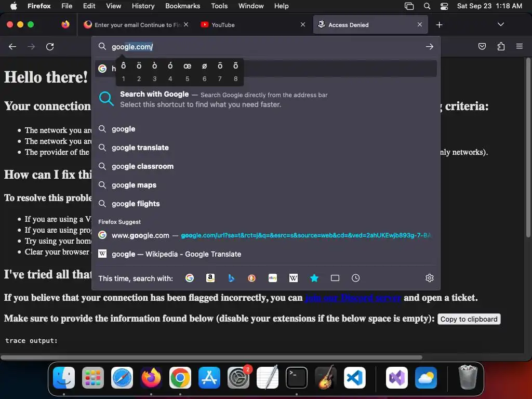The width and height of the screenshot is (532, 399).
Task: Go back using the toolbar arrow
Action: click(12, 46)
